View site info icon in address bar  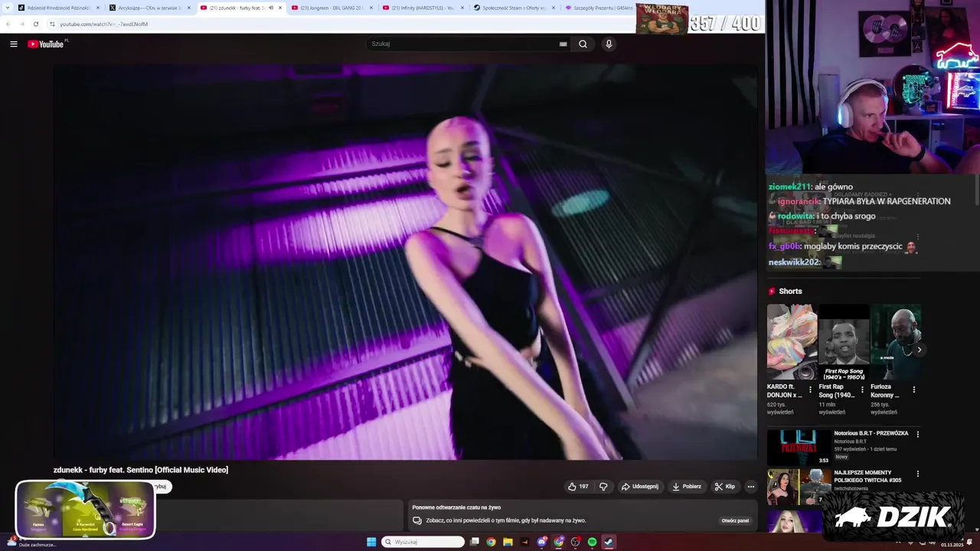point(52,24)
